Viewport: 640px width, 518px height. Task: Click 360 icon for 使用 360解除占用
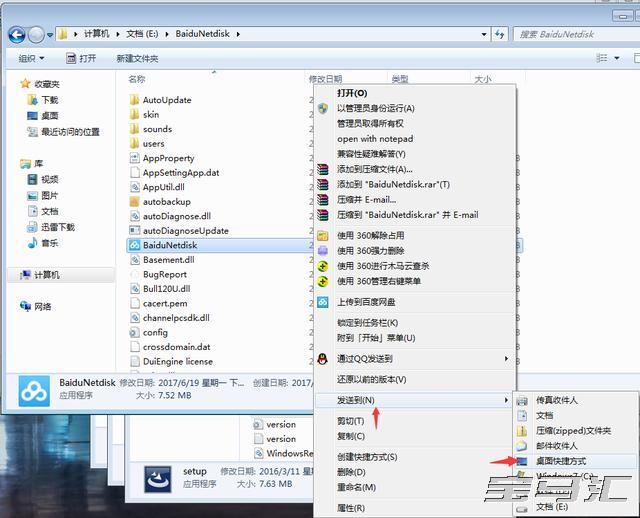(x=323, y=236)
